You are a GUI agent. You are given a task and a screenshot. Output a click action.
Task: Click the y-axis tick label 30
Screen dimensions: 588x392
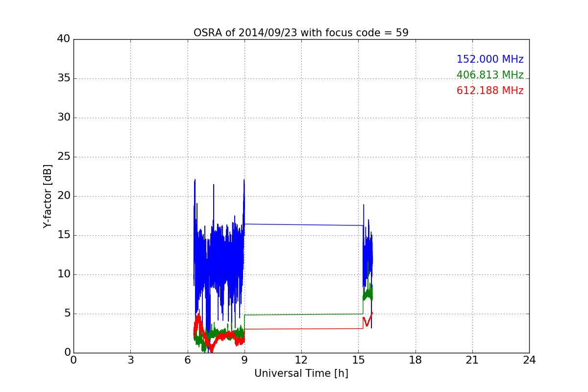click(64, 118)
